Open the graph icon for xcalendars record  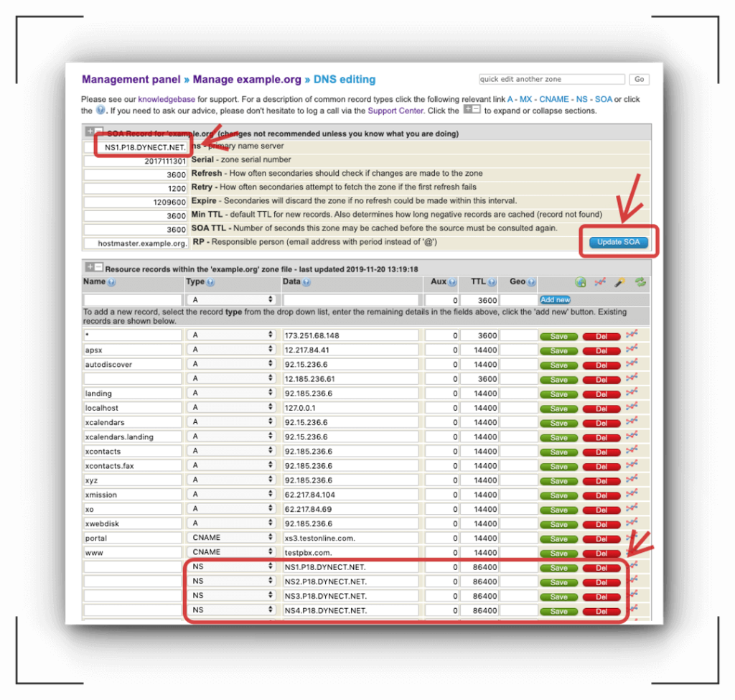click(x=632, y=421)
